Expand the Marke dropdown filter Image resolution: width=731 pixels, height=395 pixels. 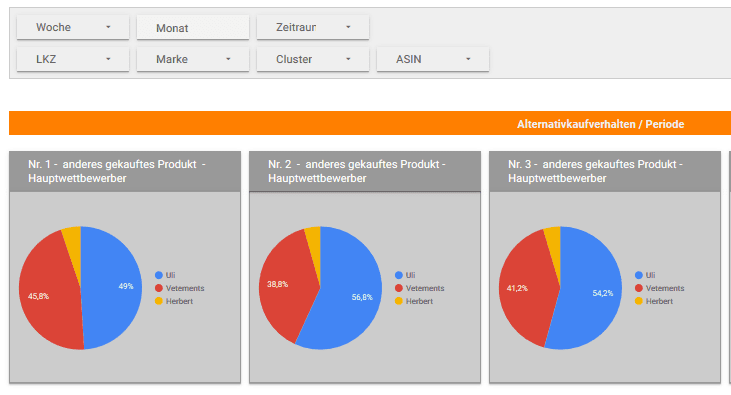click(x=193, y=59)
